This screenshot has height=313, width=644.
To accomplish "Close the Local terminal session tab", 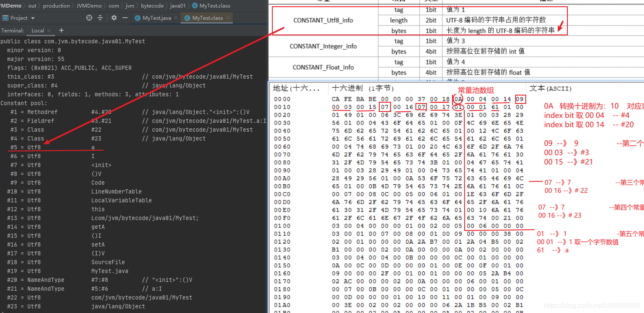I will click(x=49, y=30).
